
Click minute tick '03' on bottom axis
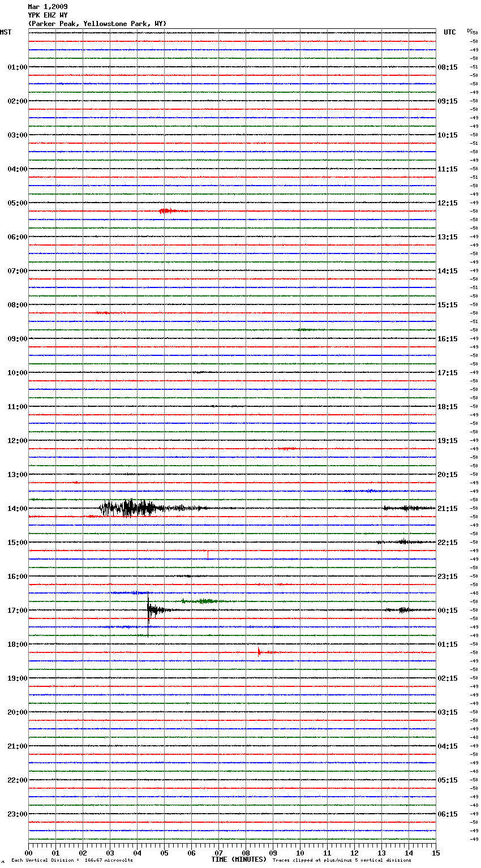[x=110, y=853]
